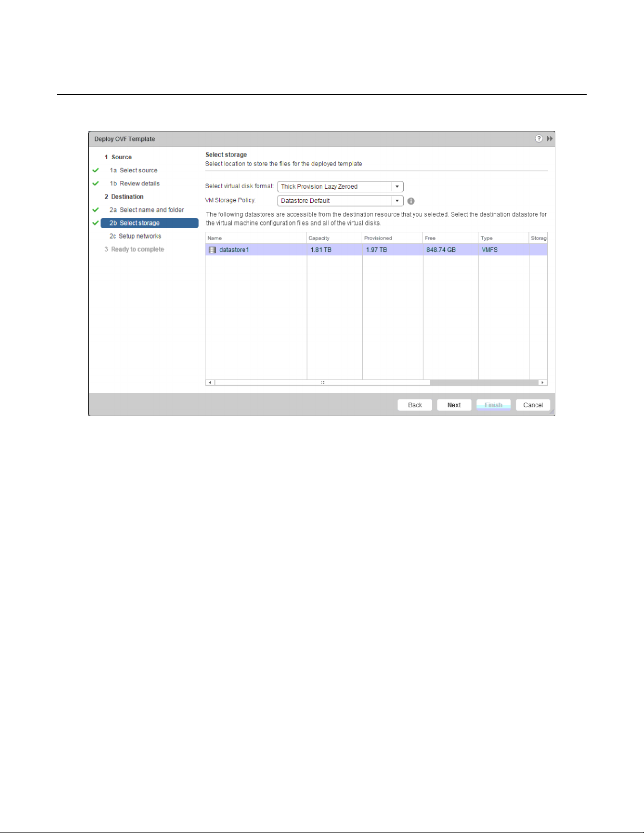The image size is (644, 833).
Task: Go to step 2a Select name and folder
Action: (147, 210)
